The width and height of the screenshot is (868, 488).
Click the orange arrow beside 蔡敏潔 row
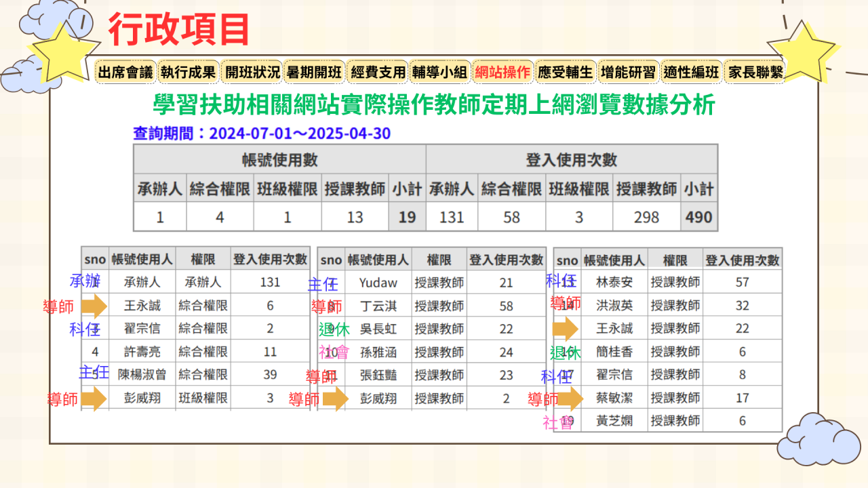[568, 399]
